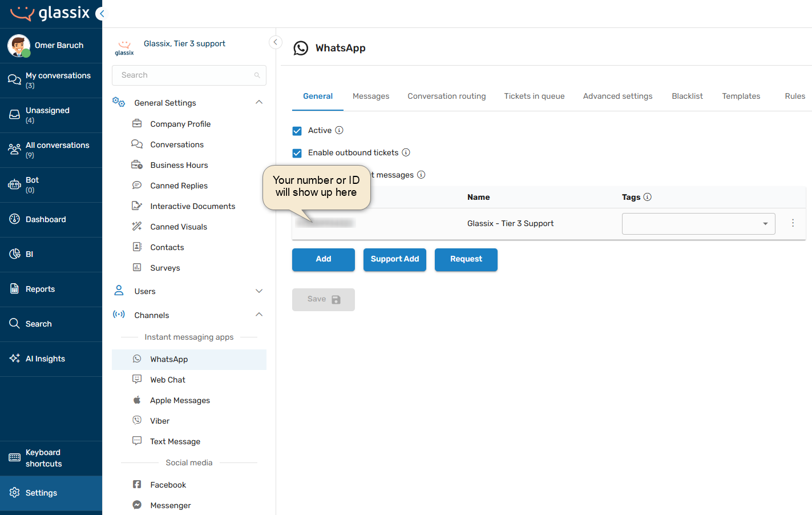Uncheck the Active checkbox
812x515 pixels.
click(x=297, y=131)
